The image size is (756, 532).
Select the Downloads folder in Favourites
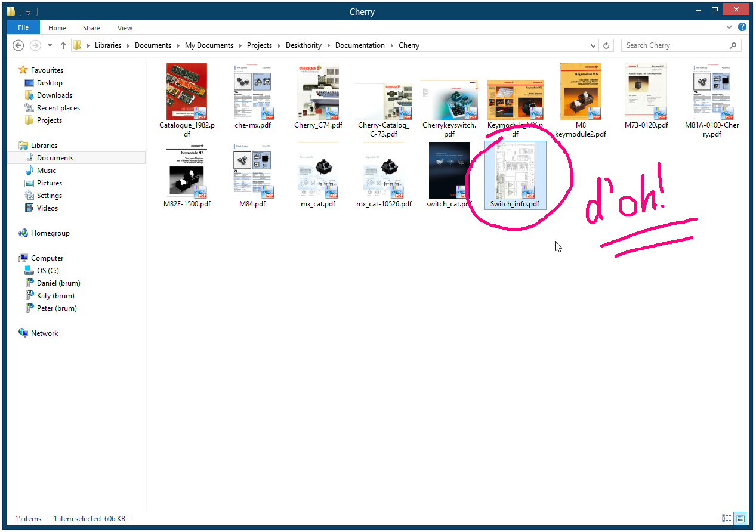pyautogui.click(x=54, y=95)
